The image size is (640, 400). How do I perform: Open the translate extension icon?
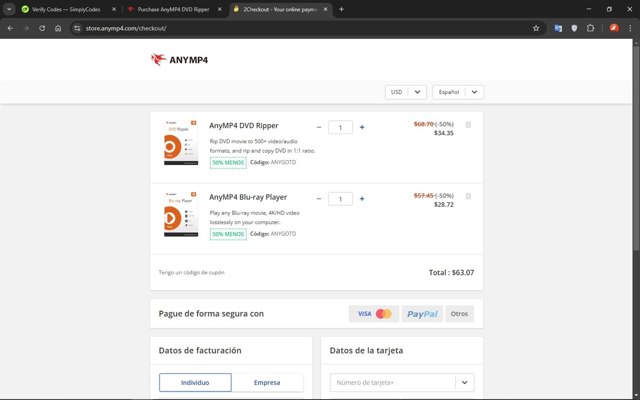(x=558, y=28)
